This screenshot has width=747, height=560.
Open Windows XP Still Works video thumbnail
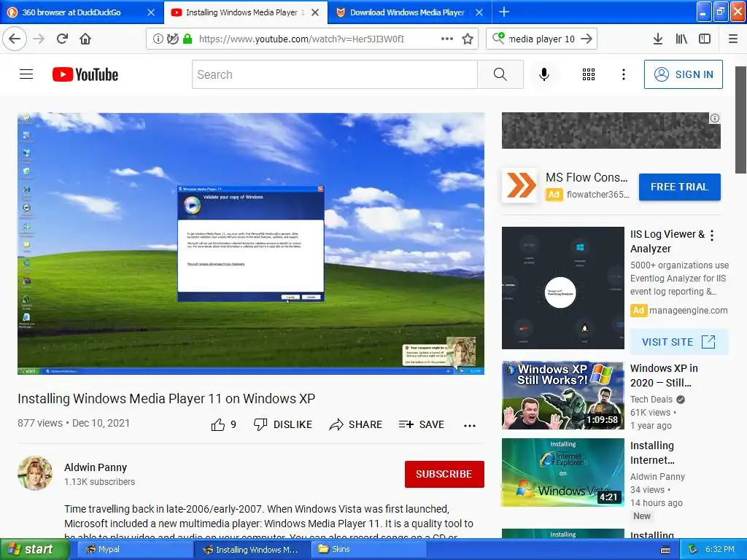pos(562,395)
